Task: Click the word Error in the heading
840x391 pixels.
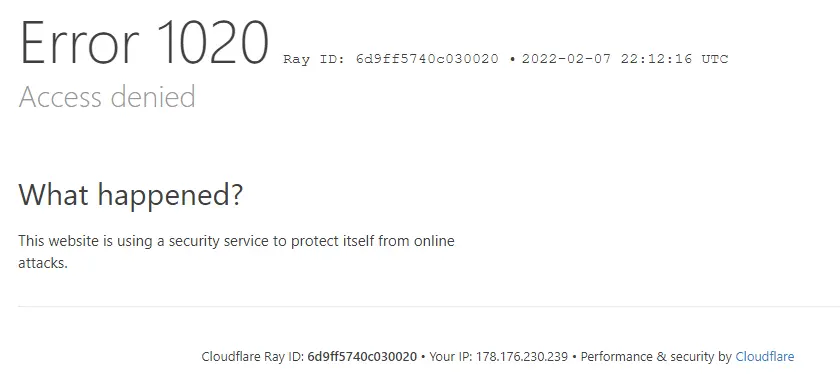Action: click(x=79, y=43)
